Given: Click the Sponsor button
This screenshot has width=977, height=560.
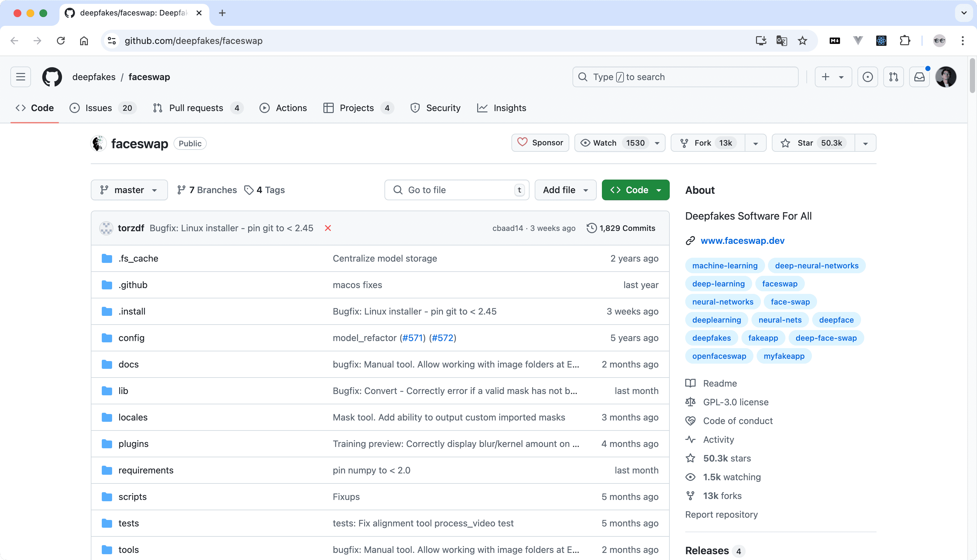Looking at the screenshot, I should coord(540,143).
